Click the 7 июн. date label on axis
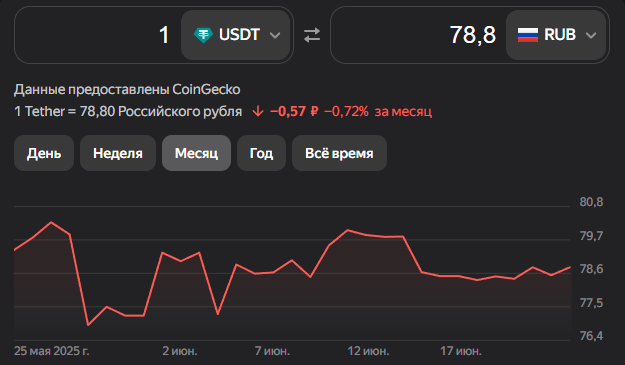 pyautogui.click(x=272, y=351)
